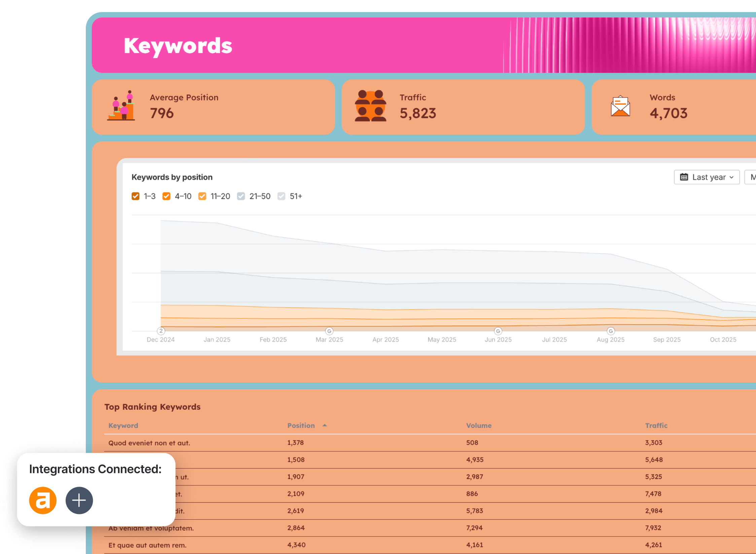Click the G marker near Jun 2025

point(498,331)
